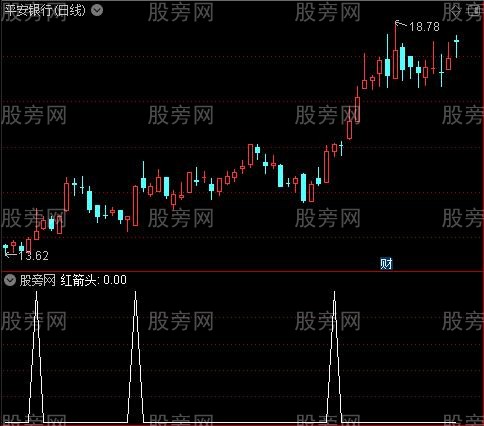Click the third white spike in indicator
Image resolution: width=484 pixels, height=426 pixels.
(x=334, y=357)
